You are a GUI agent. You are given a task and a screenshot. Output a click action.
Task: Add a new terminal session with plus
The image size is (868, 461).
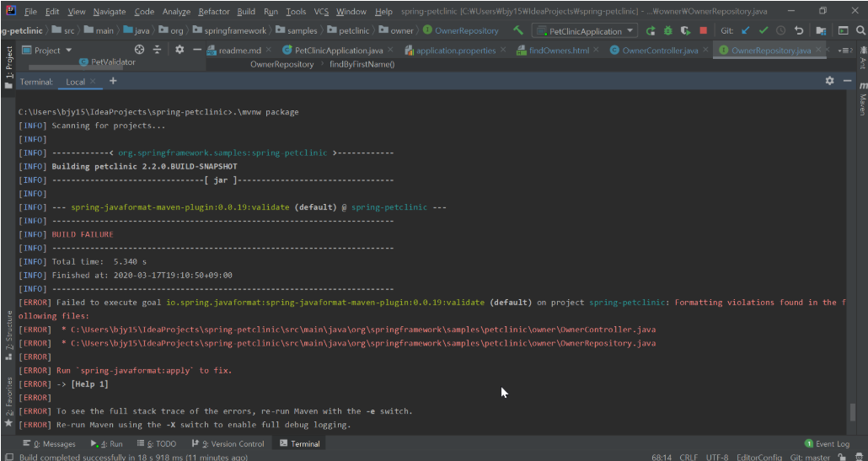click(113, 81)
